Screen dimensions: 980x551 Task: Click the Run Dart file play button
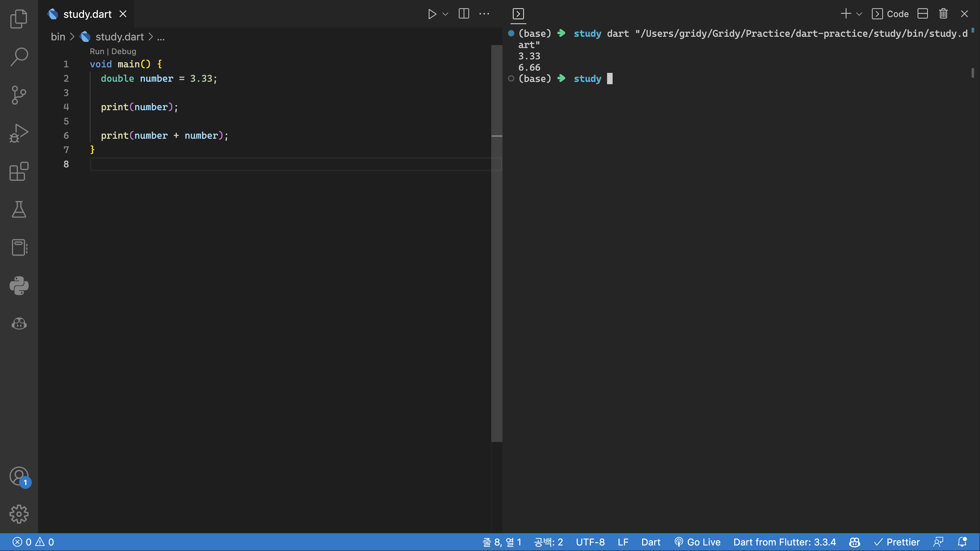[x=432, y=14]
